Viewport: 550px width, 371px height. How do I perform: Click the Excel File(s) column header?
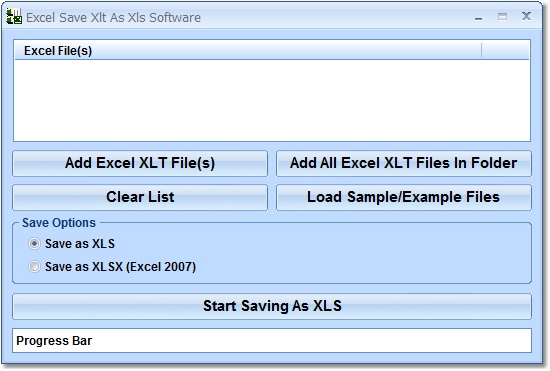point(248,51)
